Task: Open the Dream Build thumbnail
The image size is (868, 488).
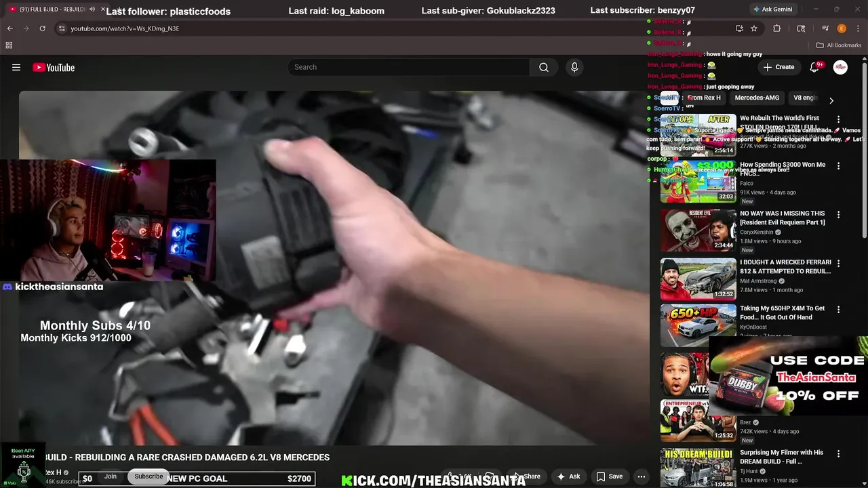Action: (698, 468)
